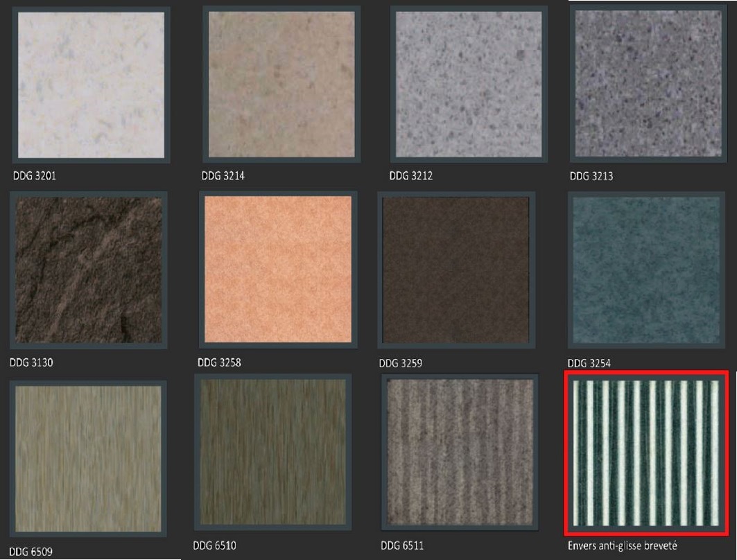This screenshot has width=737, height=560.
Task: View the striped anti-slip backing thumbnail
Action: (646, 453)
